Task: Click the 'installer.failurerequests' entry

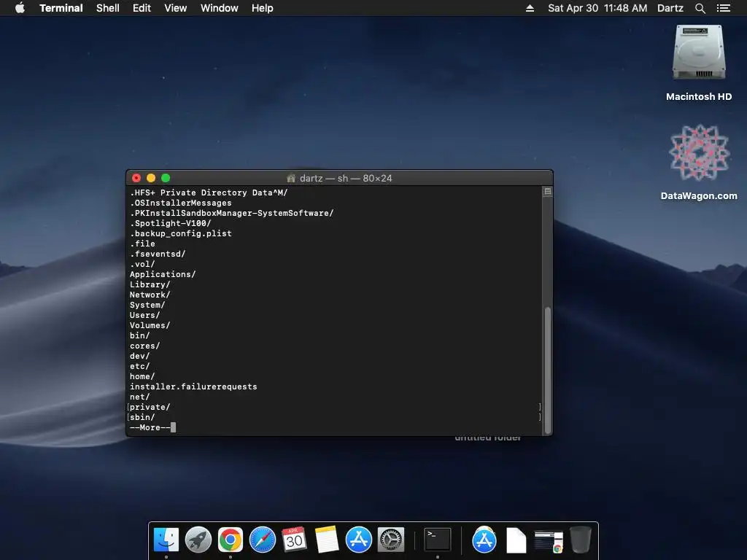Action: (x=193, y=386)
